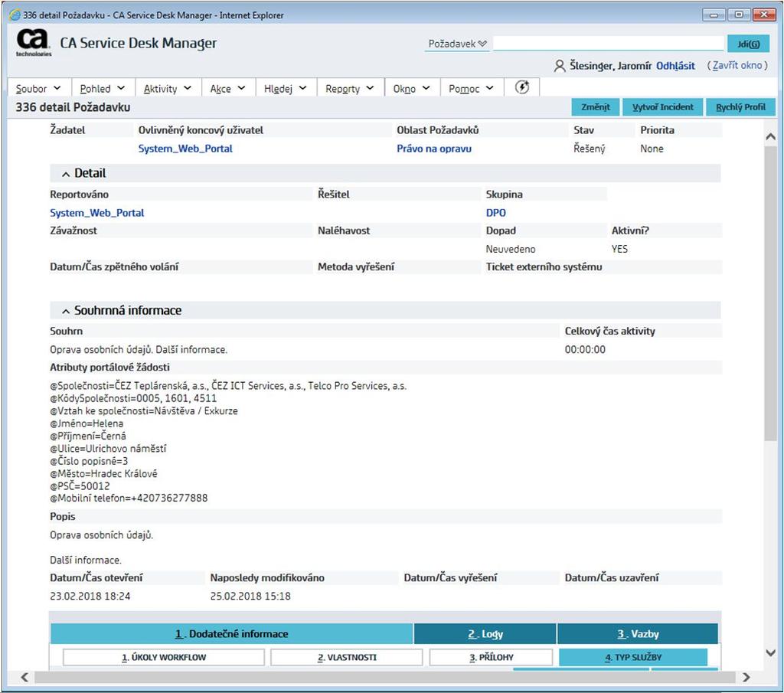Screen dimensions: 784x693
Task: Open the Akce menu
Action: (x=227, y=89)
